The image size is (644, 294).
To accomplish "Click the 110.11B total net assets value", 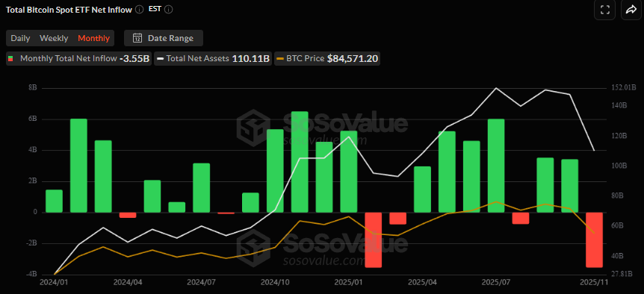I will coord(250,59).
